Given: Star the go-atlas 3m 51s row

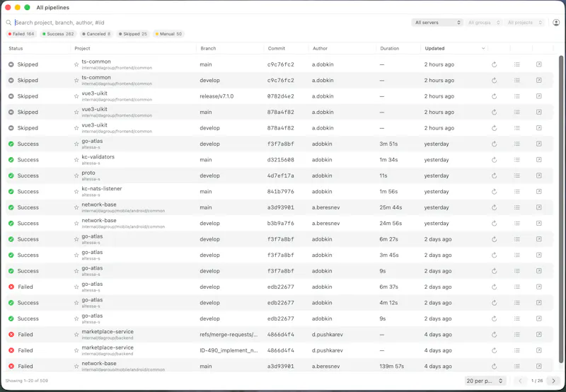Looking at the screenshot, I should [x=76, y=144].
